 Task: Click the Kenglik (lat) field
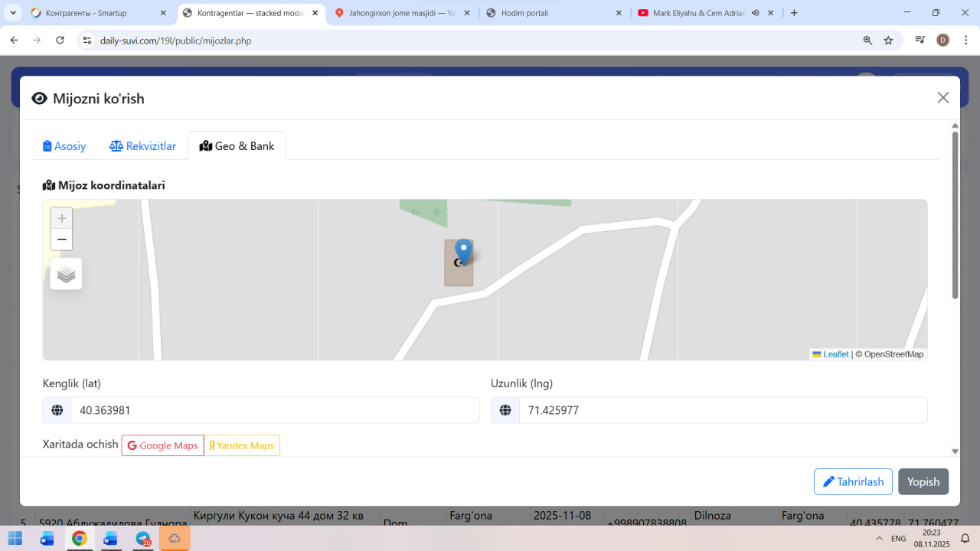(x=275, y=410)
